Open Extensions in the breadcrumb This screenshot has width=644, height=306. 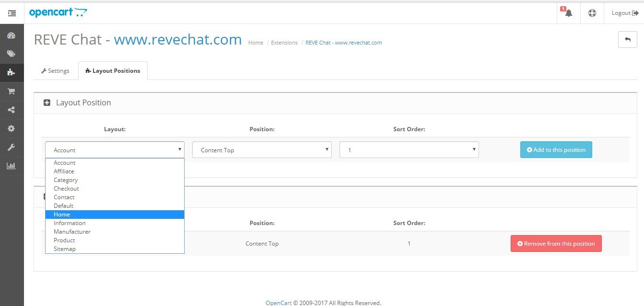284,43
